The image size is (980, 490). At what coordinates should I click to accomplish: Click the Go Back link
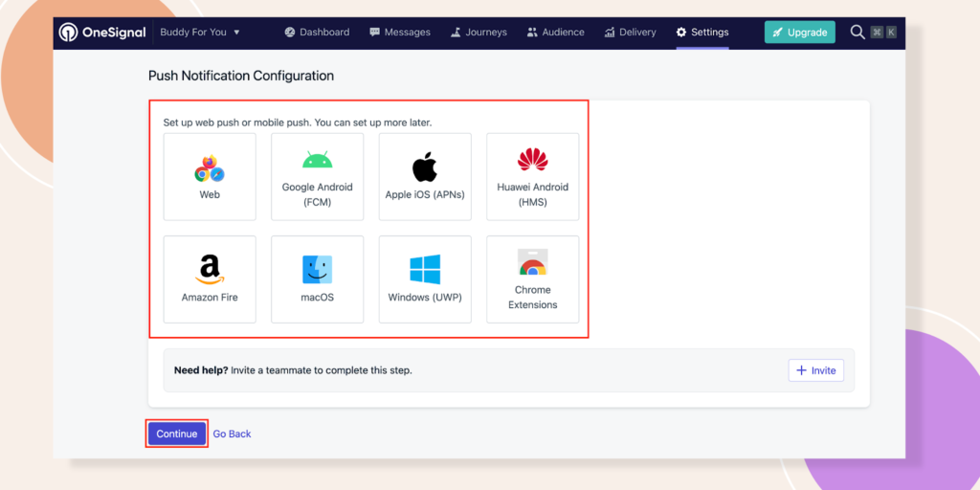[x=232, y=434]
